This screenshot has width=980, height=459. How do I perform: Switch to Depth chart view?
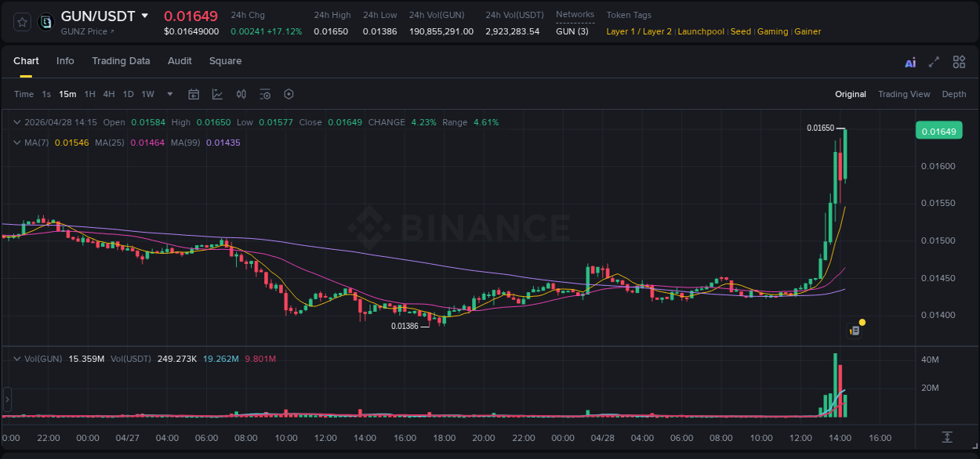point(954,94)
